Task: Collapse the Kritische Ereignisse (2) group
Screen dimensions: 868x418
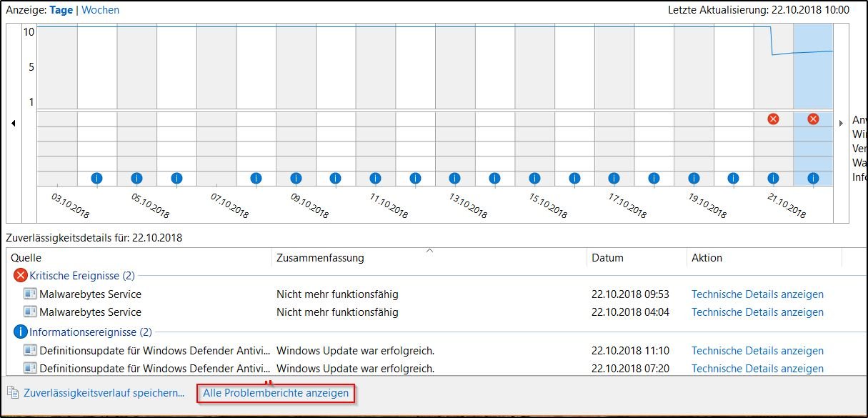Action: click(x=82, y=276)
